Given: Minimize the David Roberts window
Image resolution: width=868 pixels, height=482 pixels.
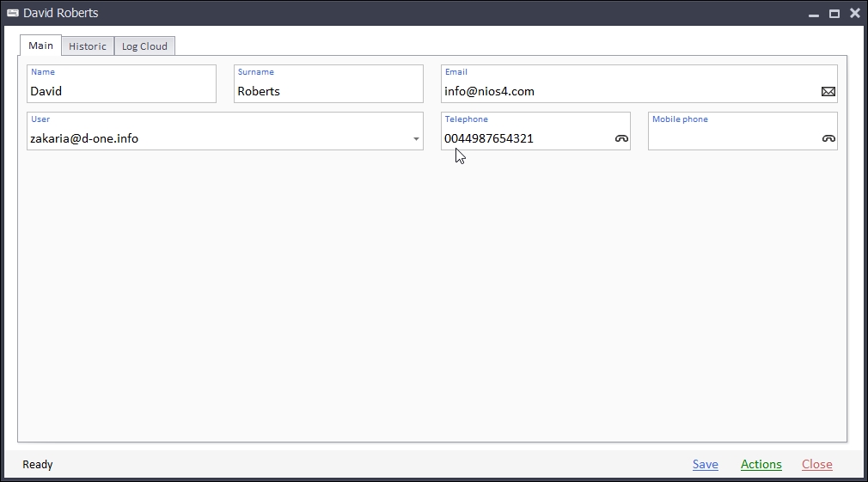Looking at the screenshot, I should 813,14.
